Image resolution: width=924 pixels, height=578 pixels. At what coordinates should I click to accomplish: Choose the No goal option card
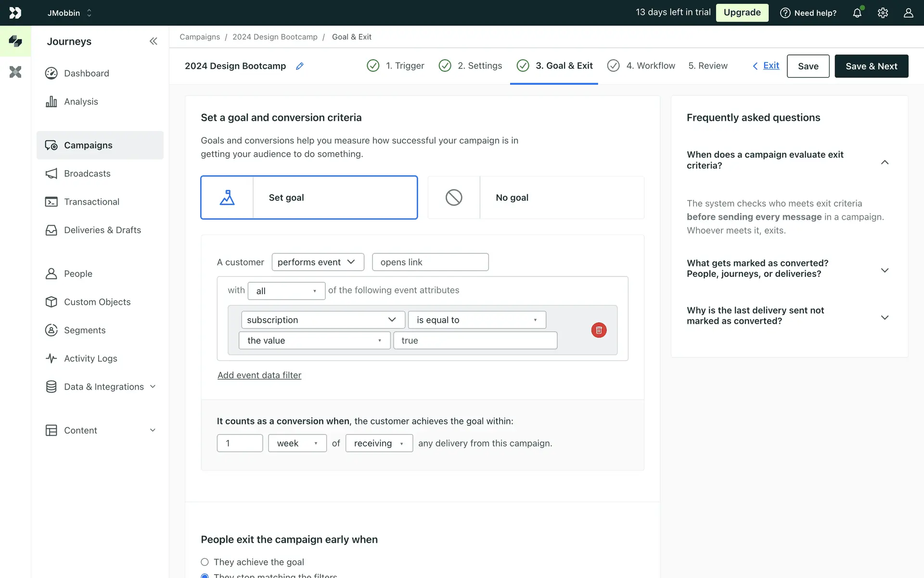pyautogui.click(x=536, y=197)
